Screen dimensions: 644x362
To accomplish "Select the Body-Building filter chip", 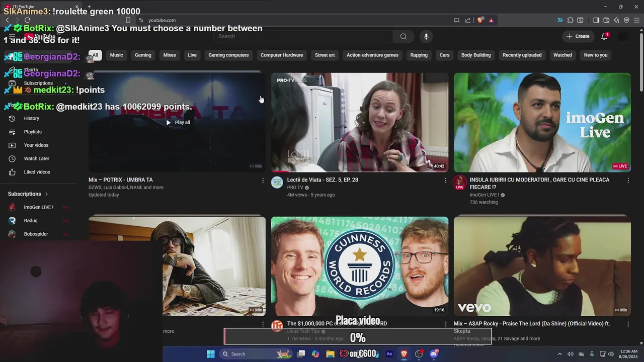I will [476, 55].
